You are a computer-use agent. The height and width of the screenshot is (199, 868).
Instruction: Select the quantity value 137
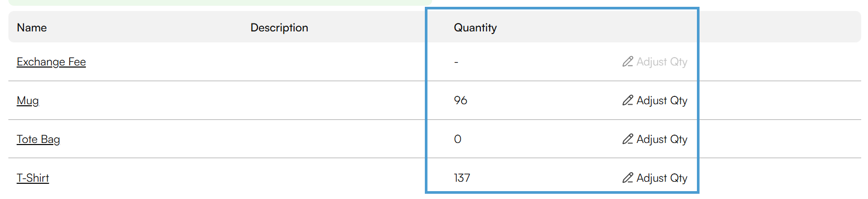462,178
